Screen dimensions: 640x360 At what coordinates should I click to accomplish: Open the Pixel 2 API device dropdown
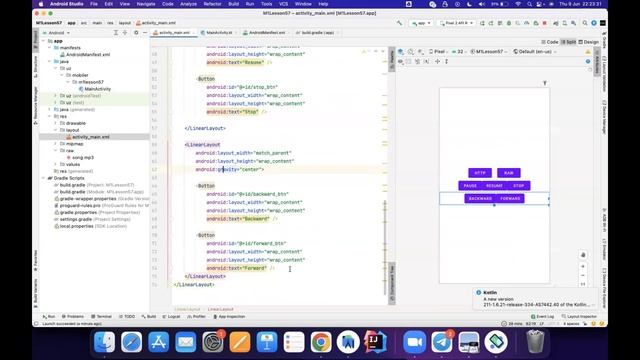pos(456,23)
